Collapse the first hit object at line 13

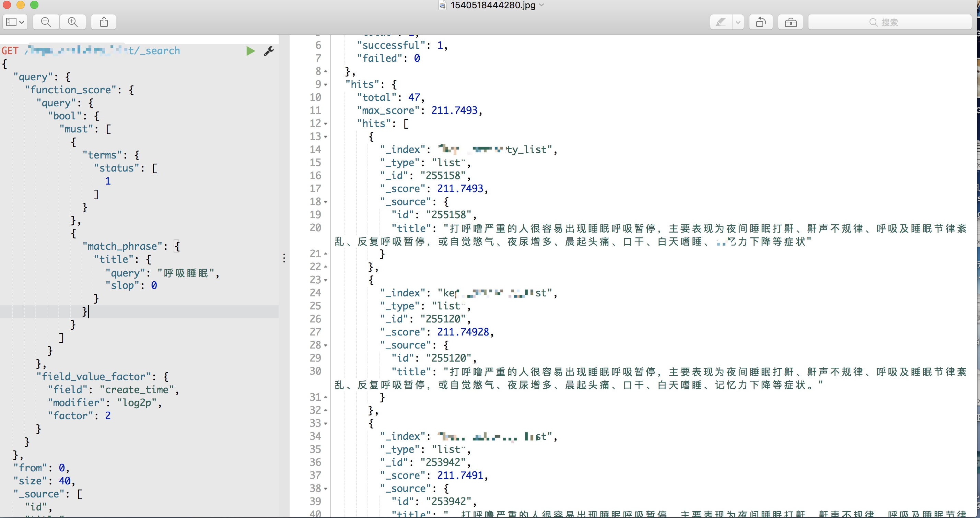(326, 137)
